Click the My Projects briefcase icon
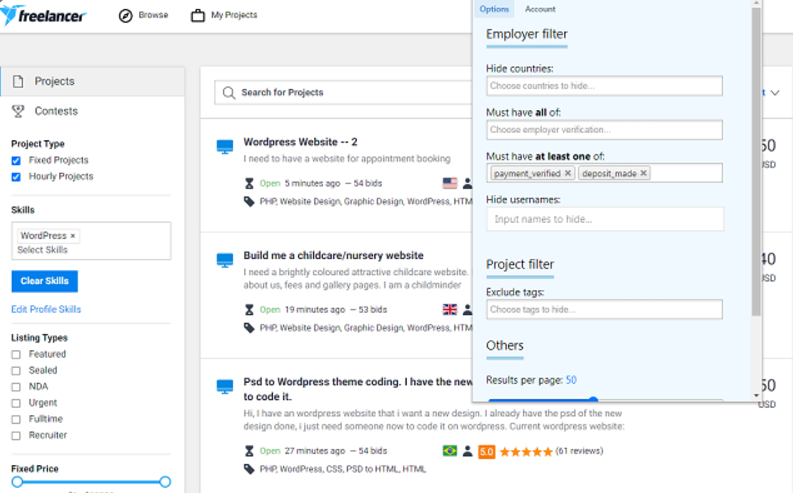Image resolution: width=793 pixels, height=493 pixels. point(198,16)
